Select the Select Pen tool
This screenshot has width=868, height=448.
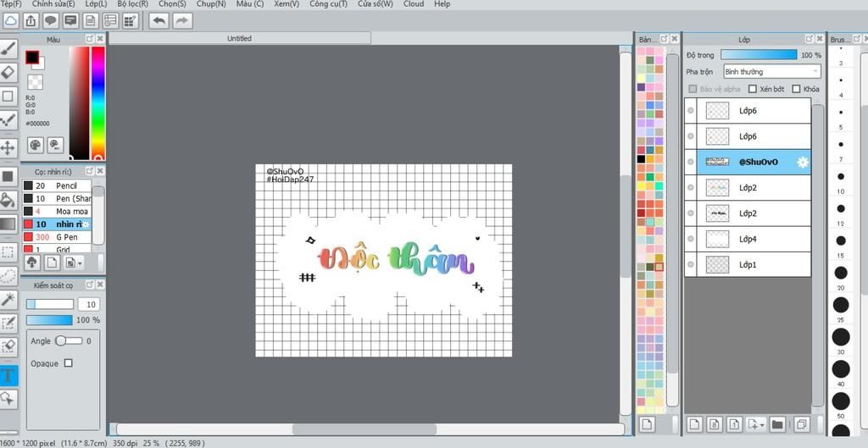(x=8, y=323)
